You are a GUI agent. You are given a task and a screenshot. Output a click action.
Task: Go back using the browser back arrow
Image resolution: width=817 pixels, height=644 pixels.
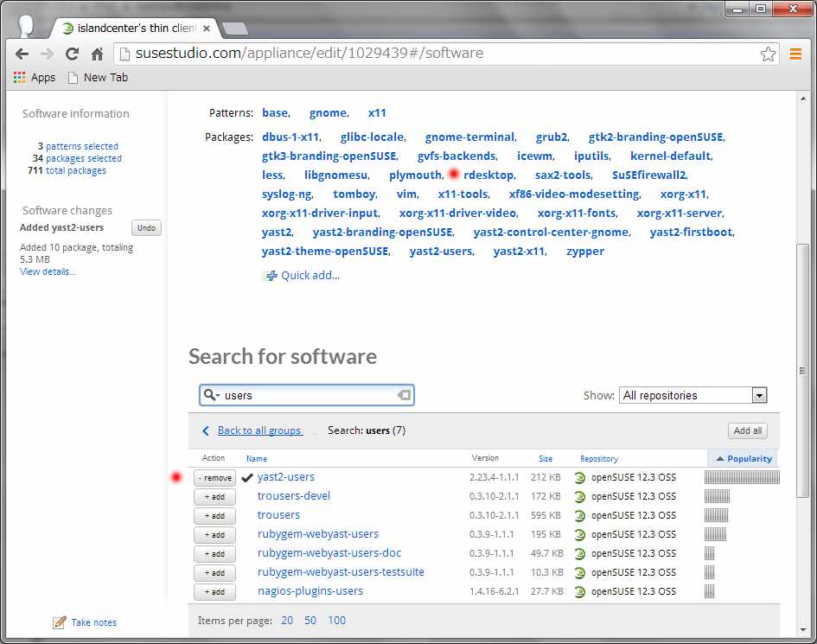tap(22, 54)
